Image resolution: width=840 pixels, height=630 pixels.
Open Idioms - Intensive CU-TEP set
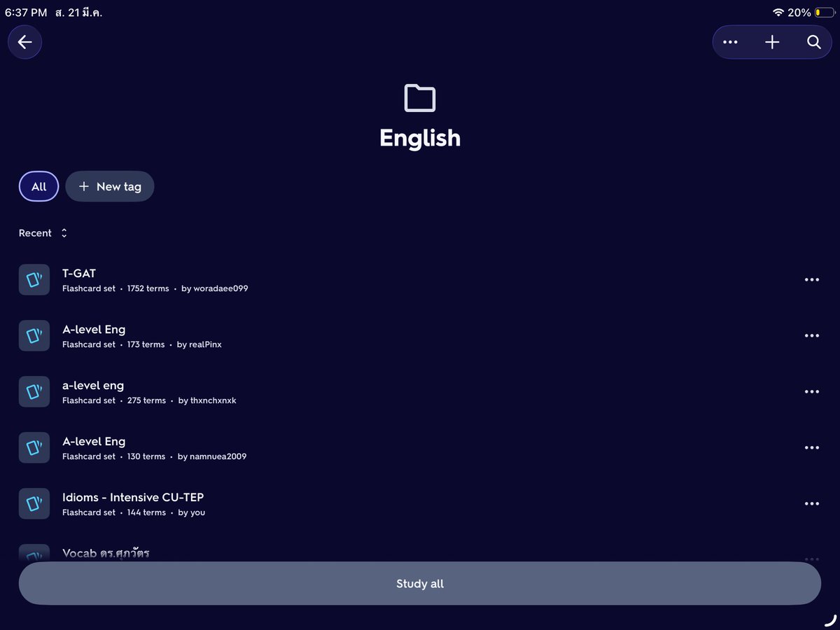click(420, 504)
